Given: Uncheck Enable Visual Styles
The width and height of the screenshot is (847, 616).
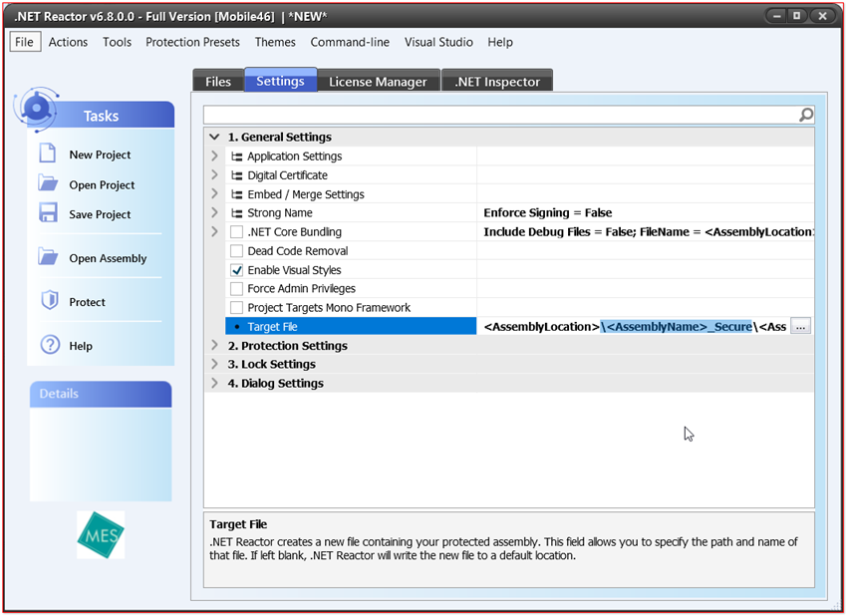Looking at the screenshot, I should pos(236,270).
